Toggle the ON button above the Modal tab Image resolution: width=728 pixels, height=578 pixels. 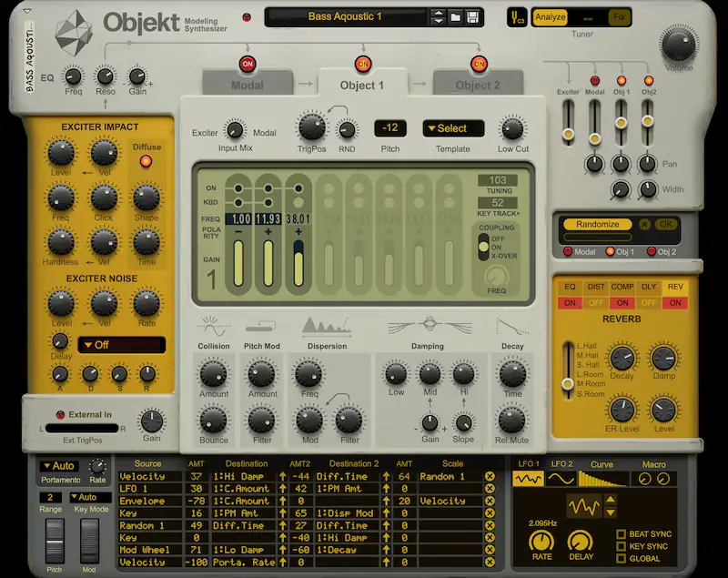click(x=248, y=64)
